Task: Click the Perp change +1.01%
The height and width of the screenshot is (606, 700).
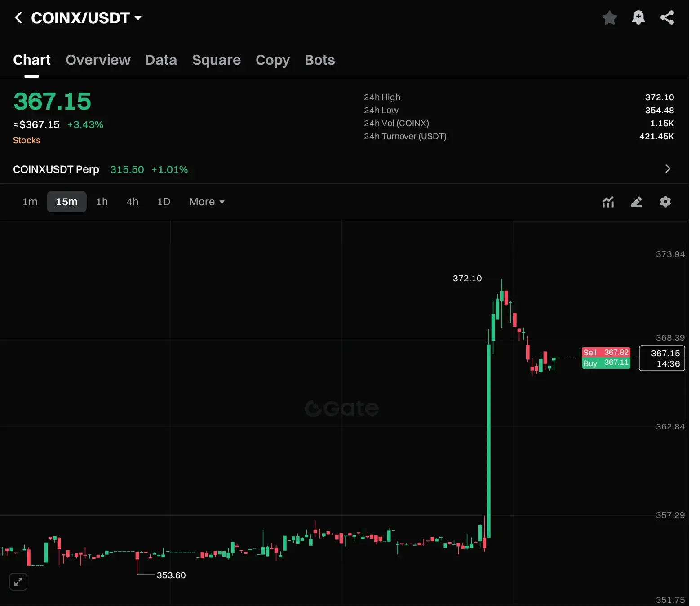Action: pyautogui.click(x=170, y=169)
